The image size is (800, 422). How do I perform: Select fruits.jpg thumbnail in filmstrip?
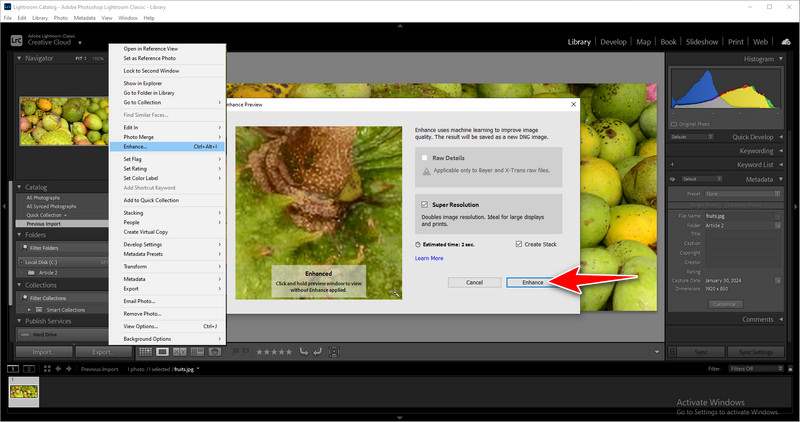coord(23,392)
